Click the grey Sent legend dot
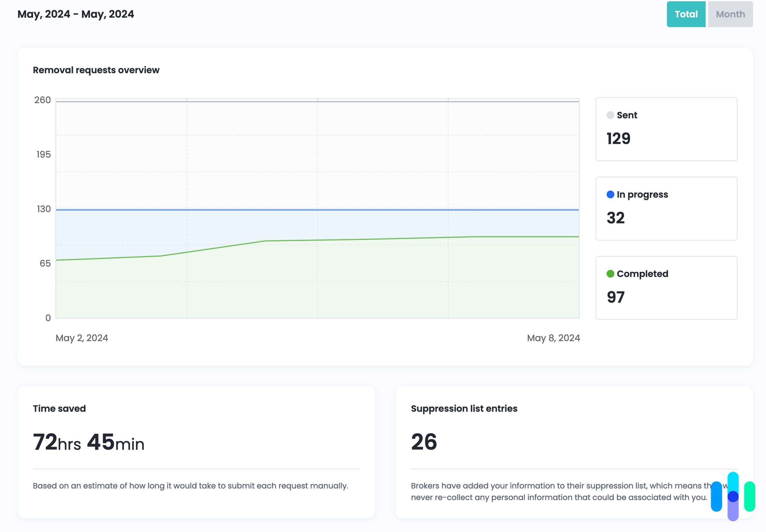The height and width of the screenshot is (532, 766). 610,115
